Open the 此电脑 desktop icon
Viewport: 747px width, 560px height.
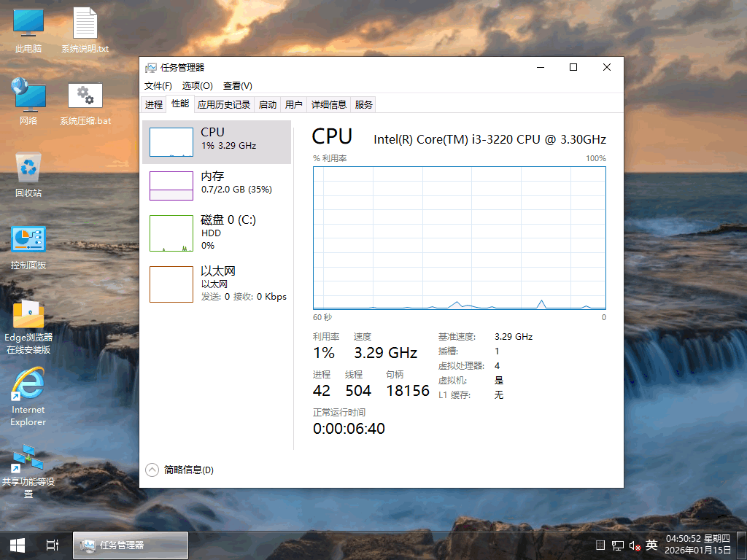tap(28, 31)
